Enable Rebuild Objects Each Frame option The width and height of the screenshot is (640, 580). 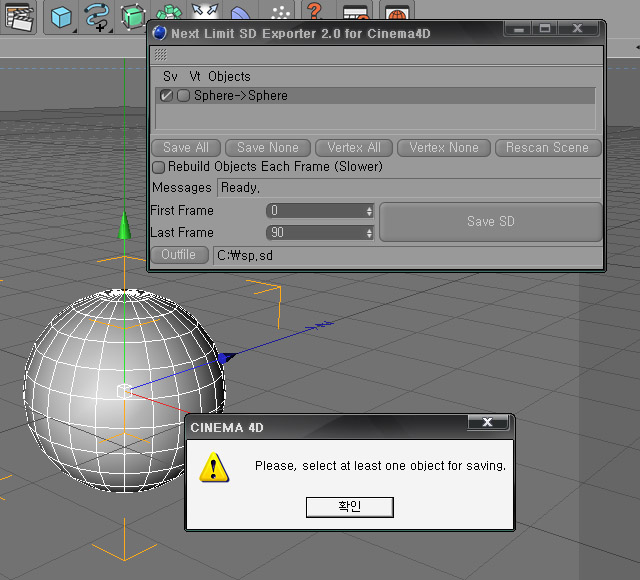(158, 167)
